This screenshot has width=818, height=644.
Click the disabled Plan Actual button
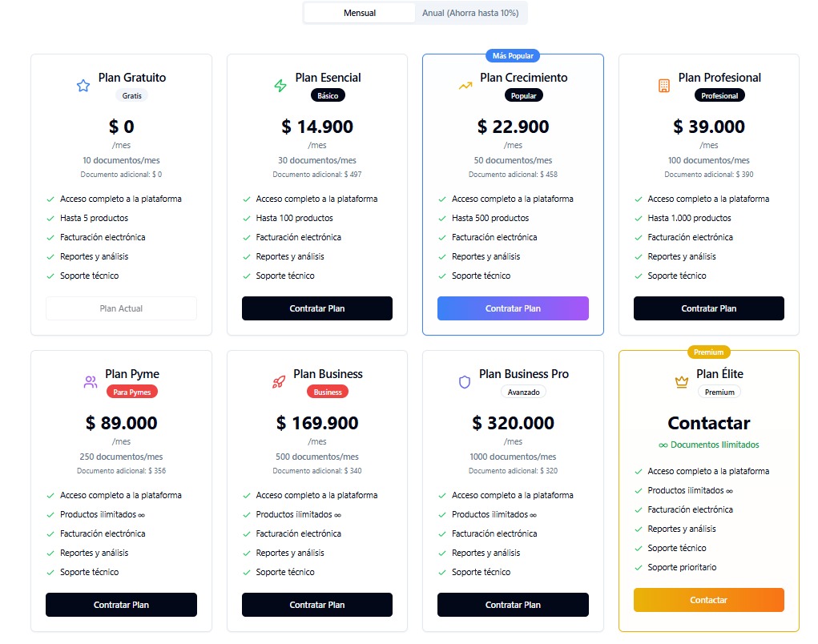tap(121, 308)
